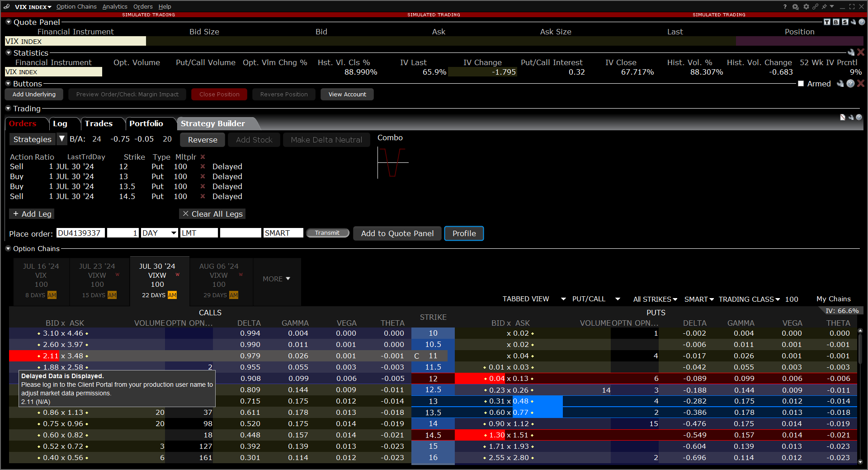Click the Reverse button in Strategy Builder

click(203, 140)
